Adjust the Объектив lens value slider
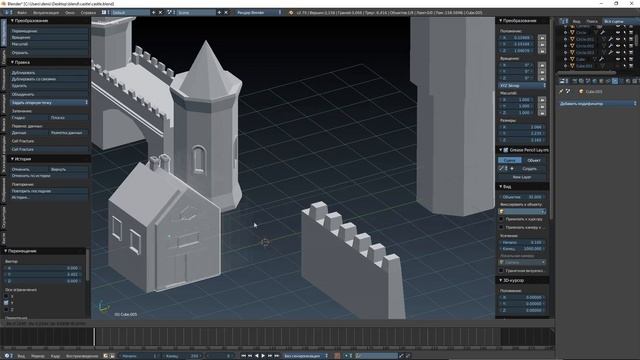 (x=522, y=197)
